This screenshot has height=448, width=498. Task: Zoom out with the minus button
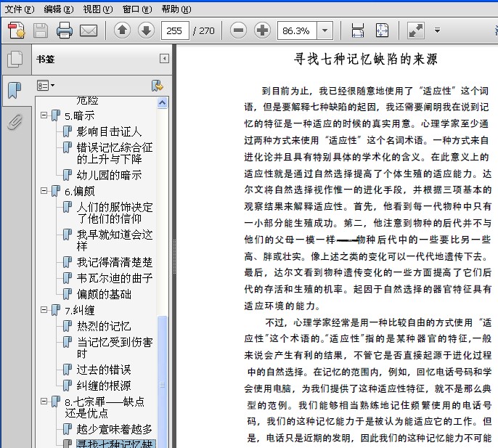pyautogui.click(x=239, y=30)
